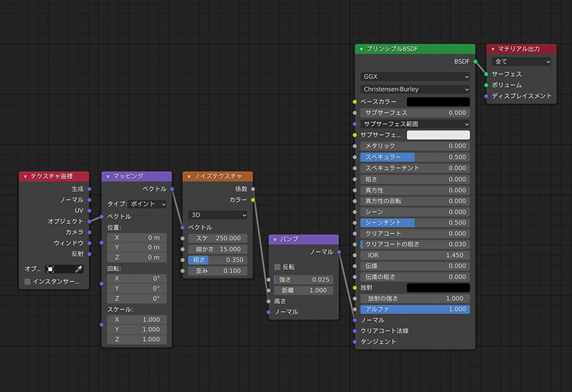Open the 3D dimensions dropdown in Noise Texture
This screenshot has height=392, width=572.
pyautogui.click(x=217, y=215)
